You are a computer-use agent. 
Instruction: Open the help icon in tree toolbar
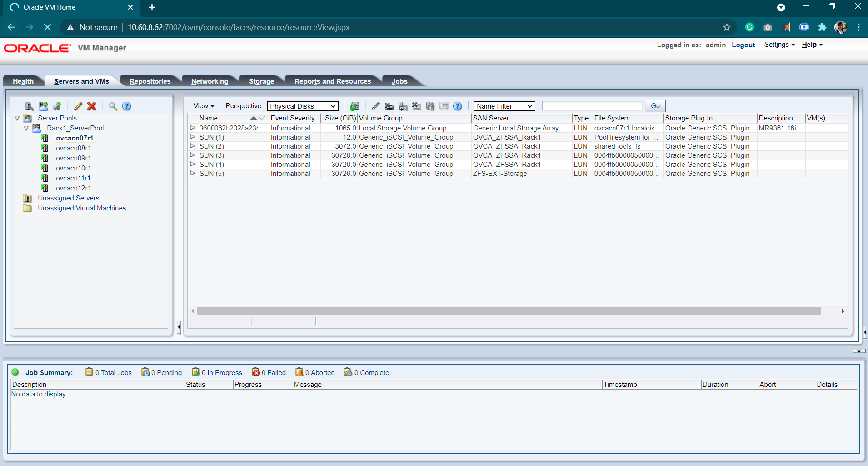click(x=127, y=106)
